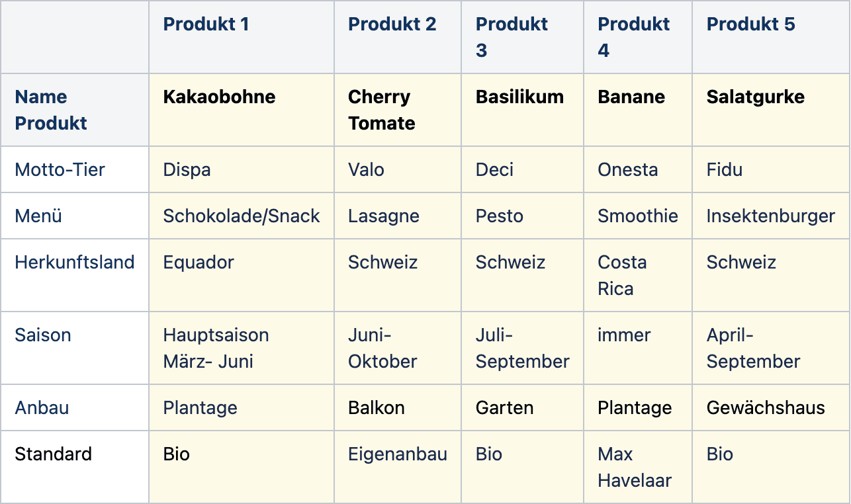
Task: Select the Basilikum cell
Action: (x=523, y=110)
